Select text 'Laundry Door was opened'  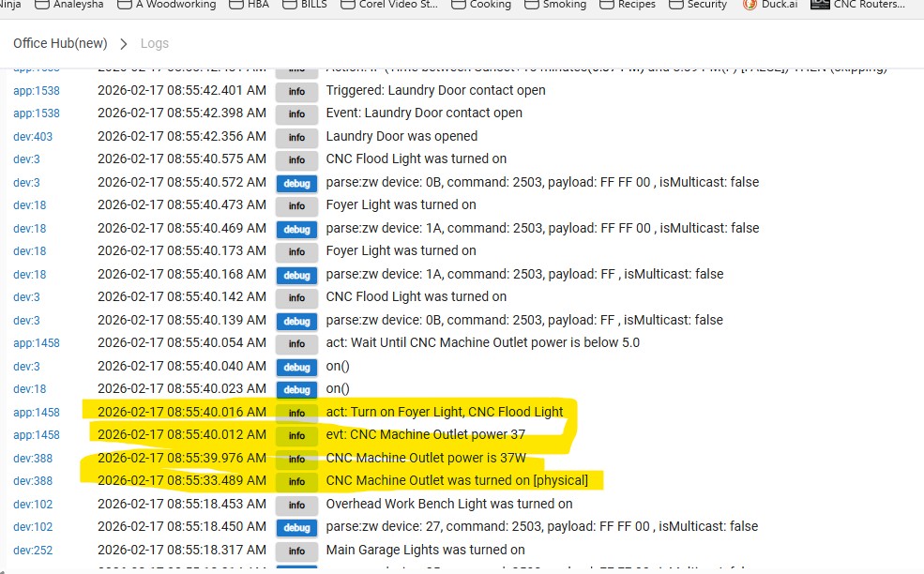(401, 136)
